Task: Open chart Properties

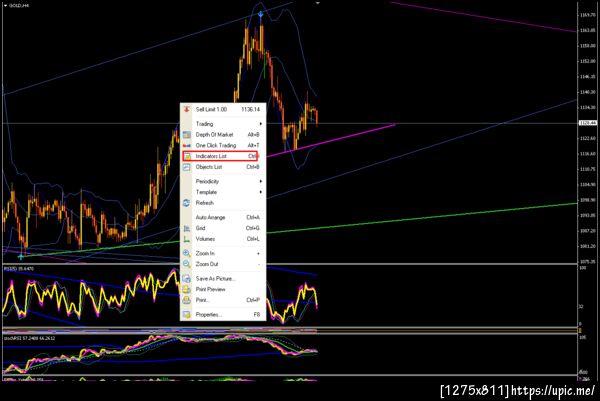Action: point(223,315)
